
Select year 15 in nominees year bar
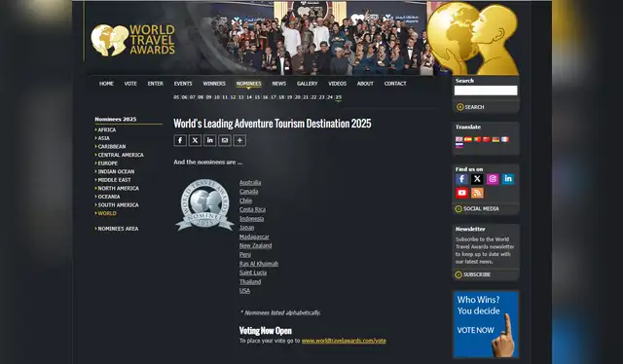[x=257, y=97]
